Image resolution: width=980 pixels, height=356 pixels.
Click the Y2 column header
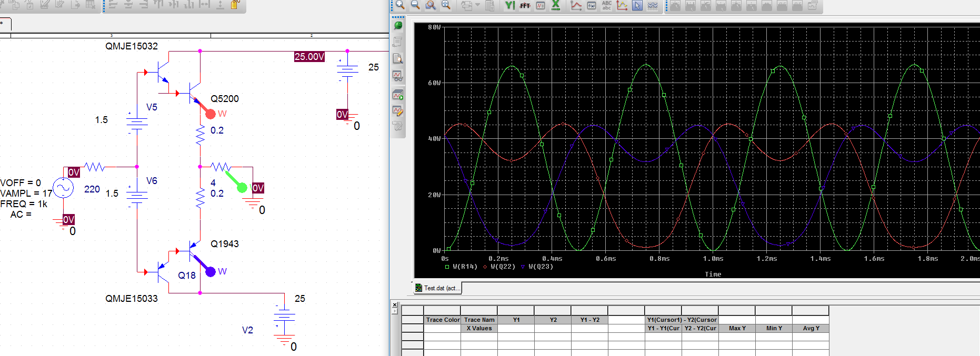[x=553, y=320]
